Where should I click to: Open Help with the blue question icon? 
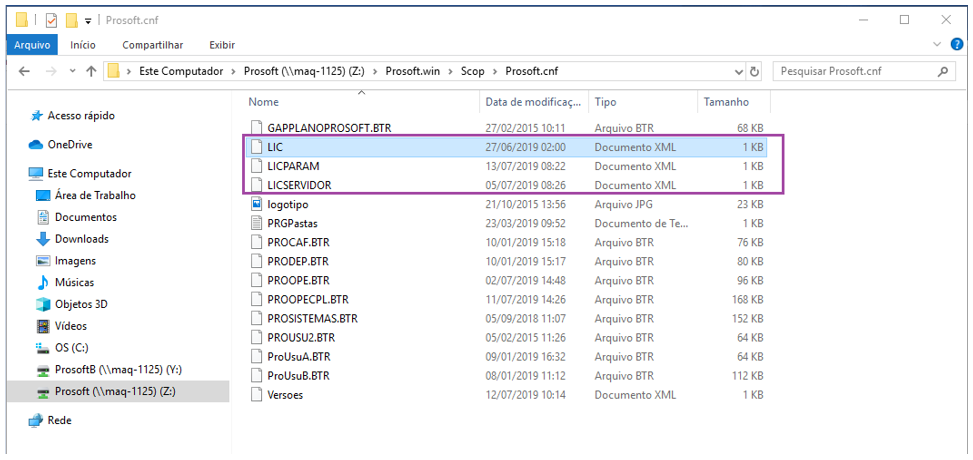pyautogui.click(x=957, y=44)
